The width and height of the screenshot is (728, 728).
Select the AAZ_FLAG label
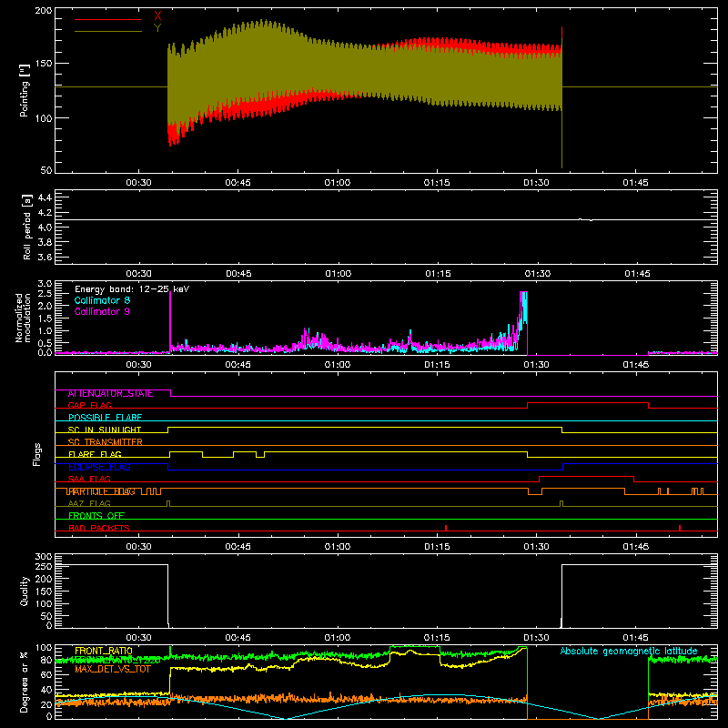point(89,503)
